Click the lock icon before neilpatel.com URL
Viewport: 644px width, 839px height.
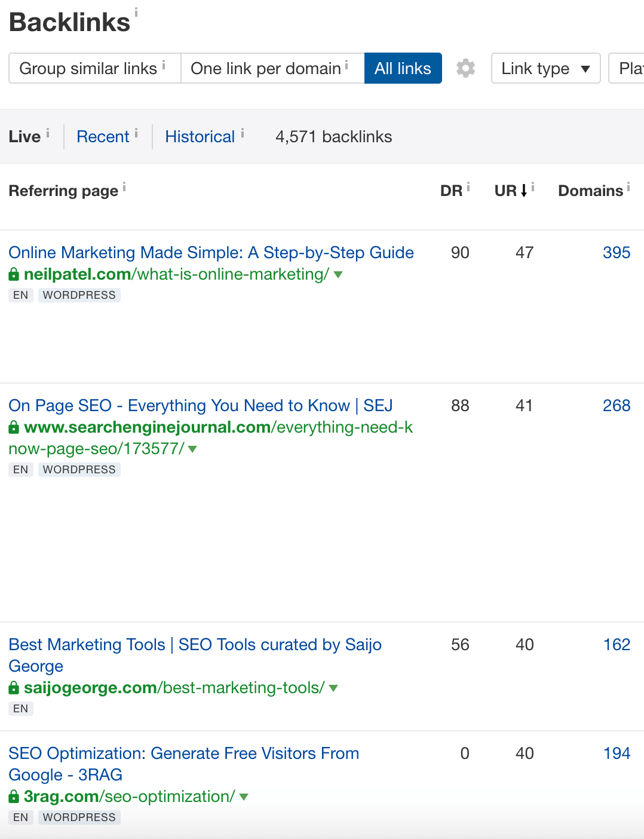14,274
